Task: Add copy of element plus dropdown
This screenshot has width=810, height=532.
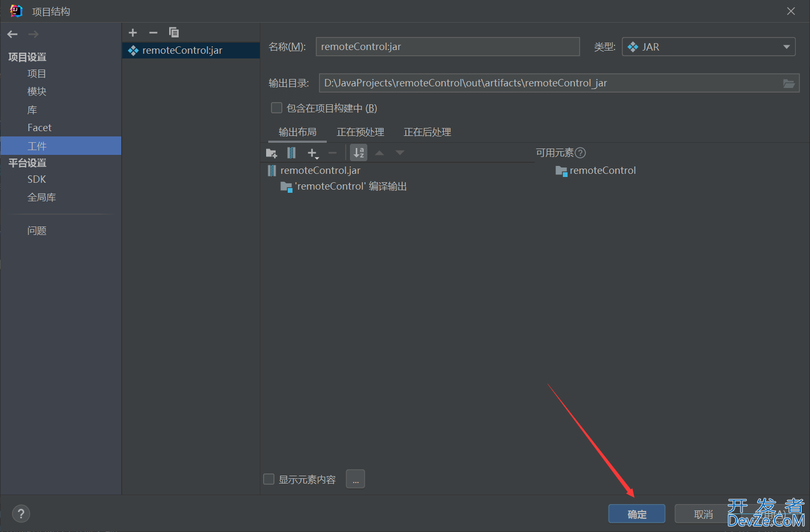Action: point(313,153)
